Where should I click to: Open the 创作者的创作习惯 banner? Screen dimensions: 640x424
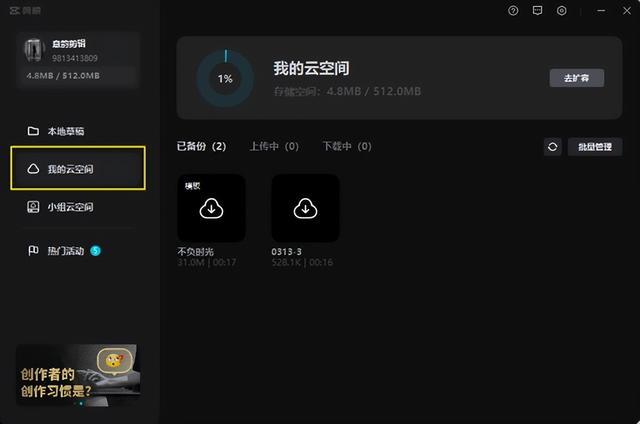[78, 375]
